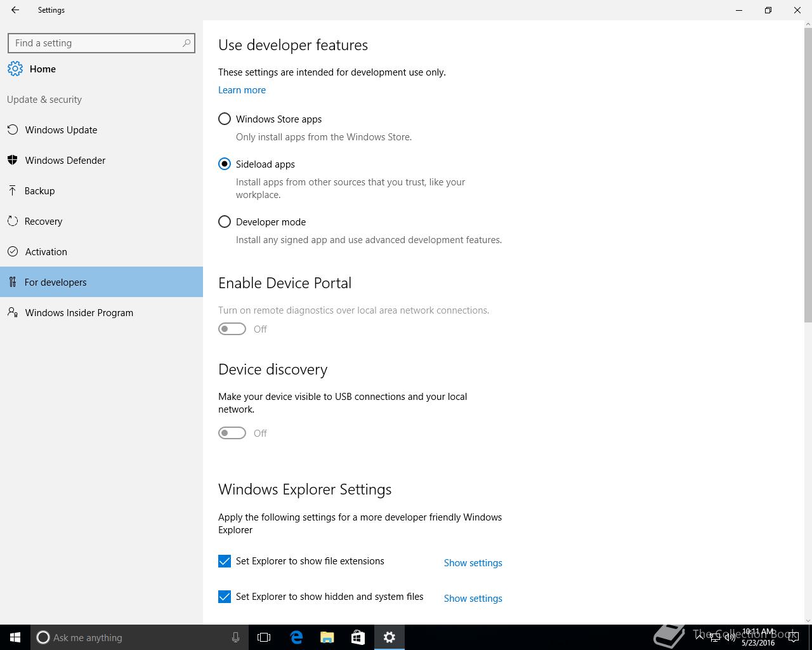Click the back arrow in Settings title bar
The width and height of the screenshot is (812, 650).
click(x=15, y=10)
